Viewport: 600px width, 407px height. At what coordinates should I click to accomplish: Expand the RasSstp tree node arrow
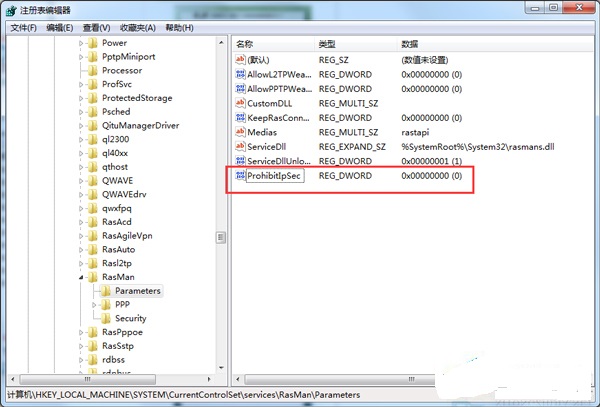click(x=81, y=346)
